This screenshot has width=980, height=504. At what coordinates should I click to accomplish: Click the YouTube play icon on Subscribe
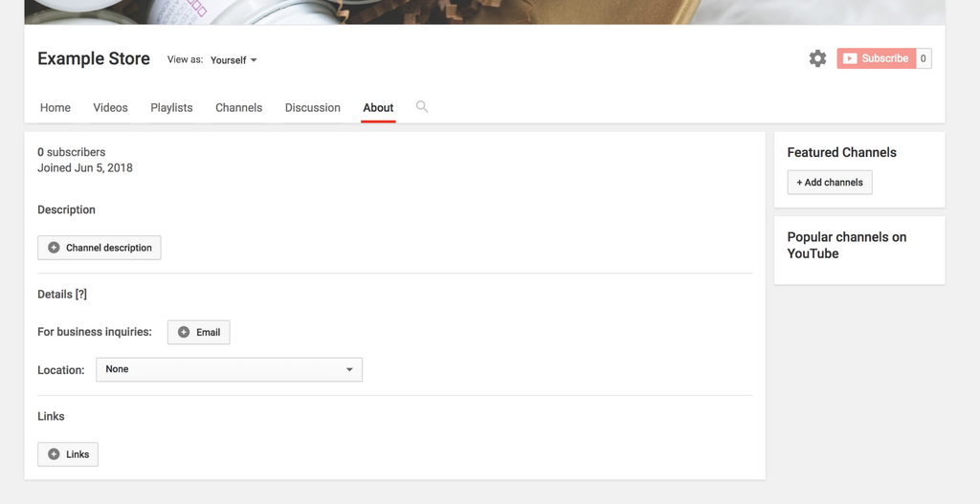(x=850, y=58)
